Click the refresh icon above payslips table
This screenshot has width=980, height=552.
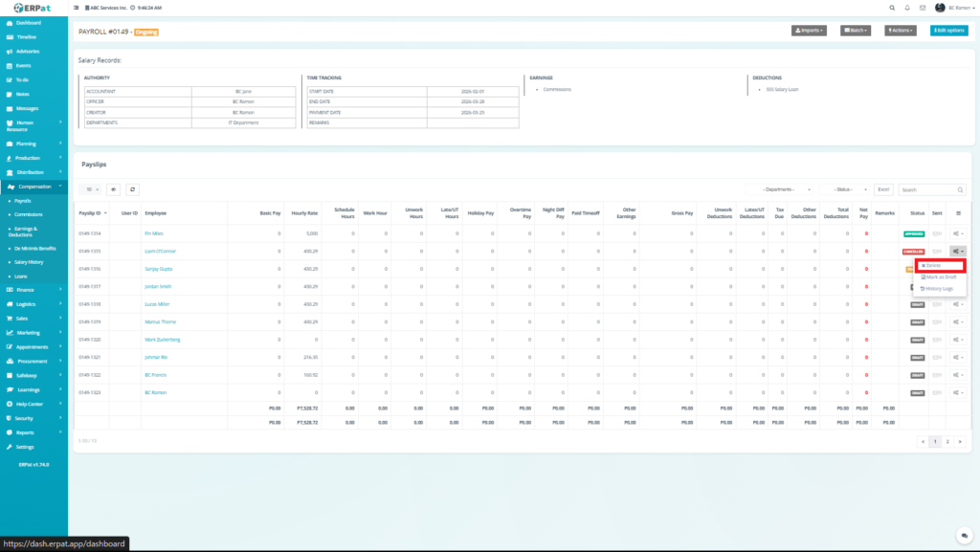132,189
